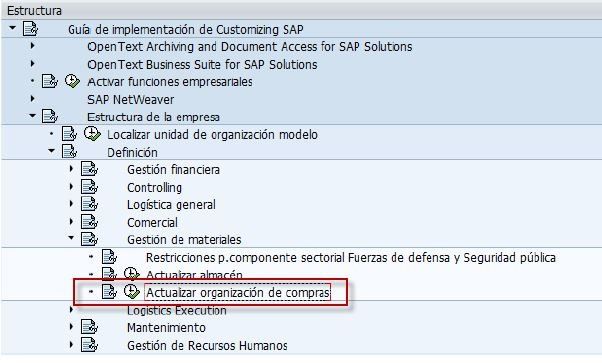
Task: Click the execute clock icon for Actualizar organización de compras
Action: 132,292
